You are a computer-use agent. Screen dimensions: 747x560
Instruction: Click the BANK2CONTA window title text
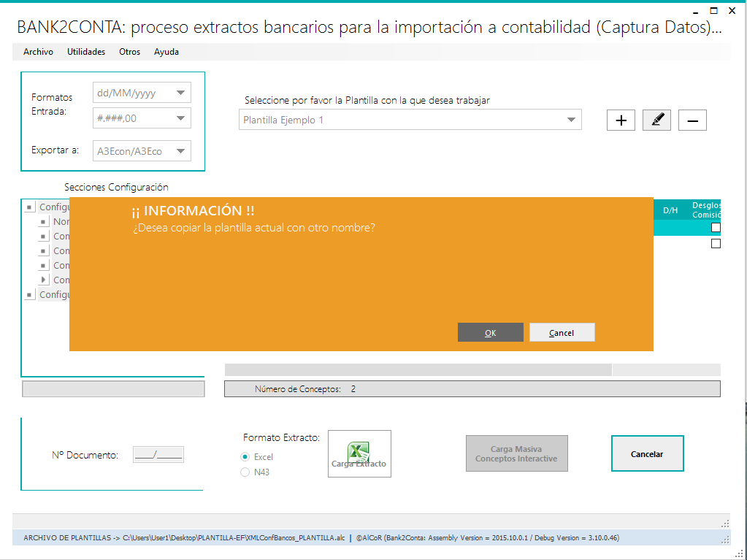pyautogui.click(x=369, y=27)
